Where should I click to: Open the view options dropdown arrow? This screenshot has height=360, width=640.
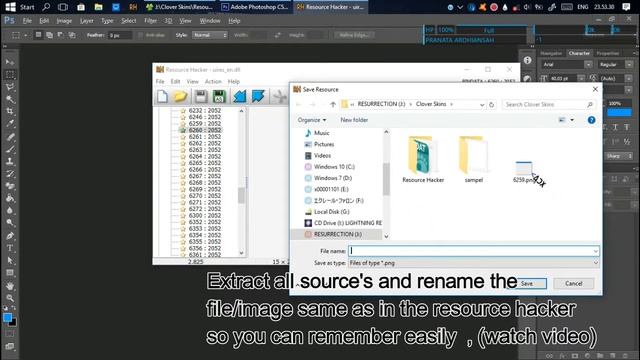(x=572, y=120)
